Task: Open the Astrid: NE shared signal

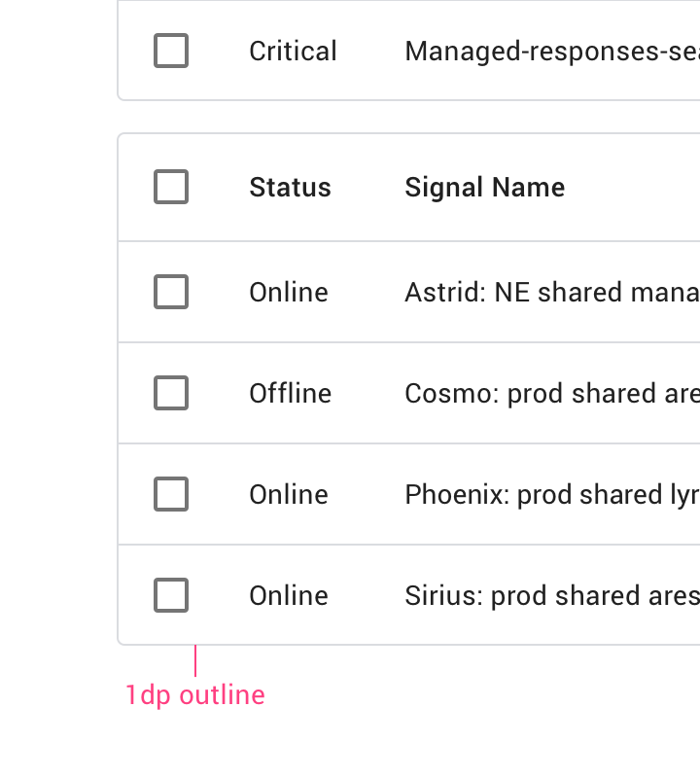Action: click(x=552, y=292)
